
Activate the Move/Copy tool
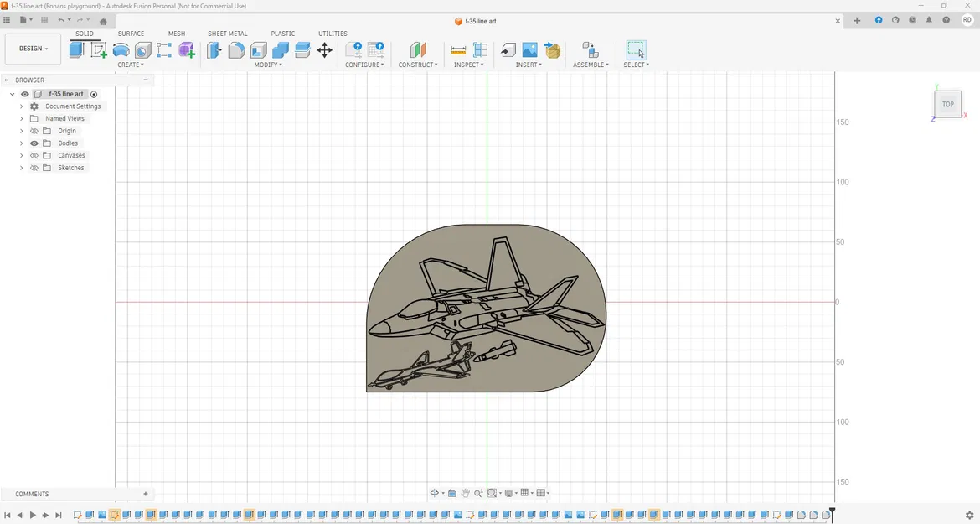pyautogui.click(x=324, y=50)
